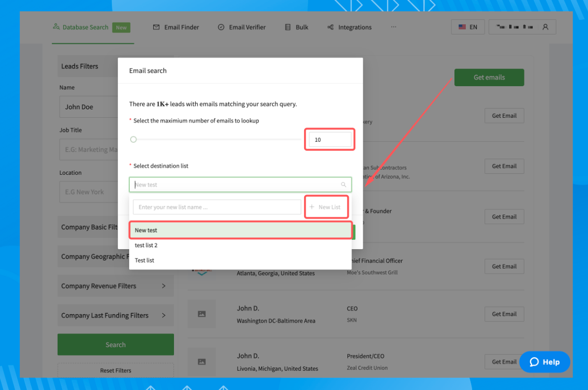This screenshot has height=390, width=588.
Task: Select the test list 2 option
Action: 241,245
